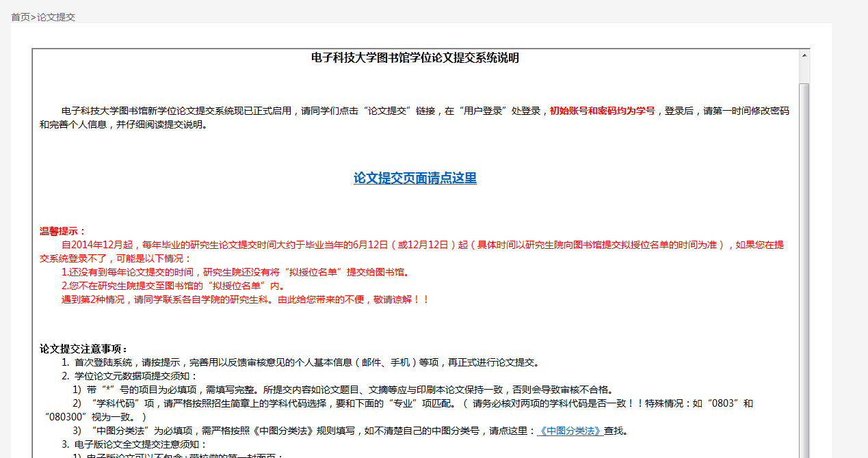Click the red line starting 自2014年12月起
Image resolution: width=868 pixels, height=458 pixels.
pyautogui.click(x=412, y=252)
